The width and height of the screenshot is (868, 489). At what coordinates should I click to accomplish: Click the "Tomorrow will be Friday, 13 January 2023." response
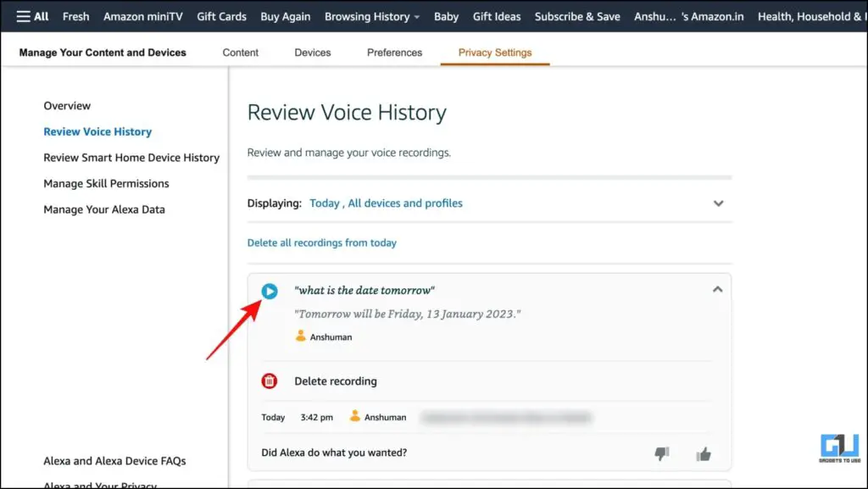[x=408, y=314]
